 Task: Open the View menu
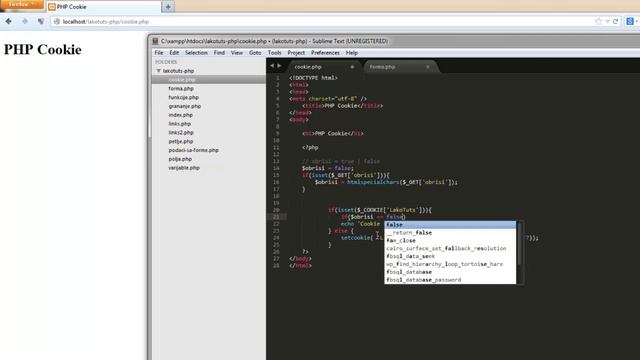(237, 53)
